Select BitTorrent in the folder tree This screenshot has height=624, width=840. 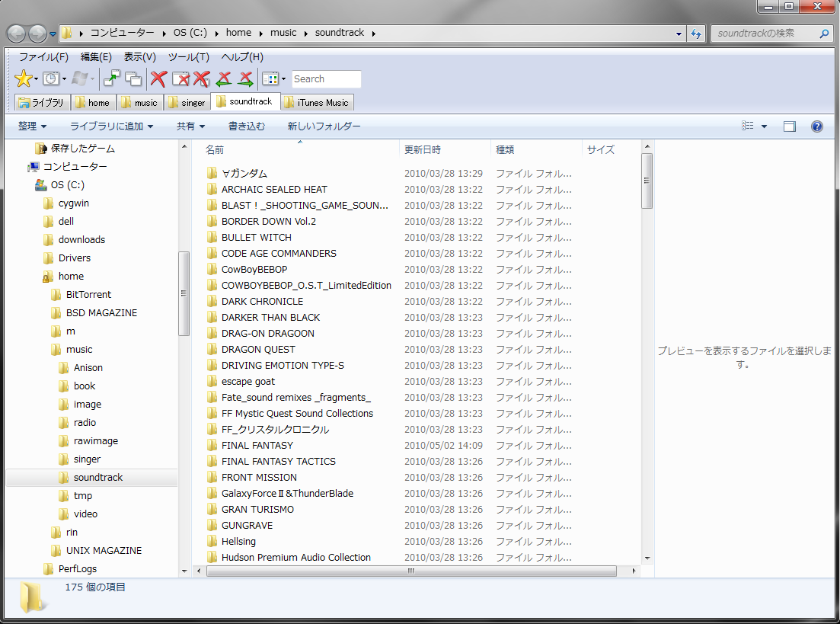click(x=88, y=294)
